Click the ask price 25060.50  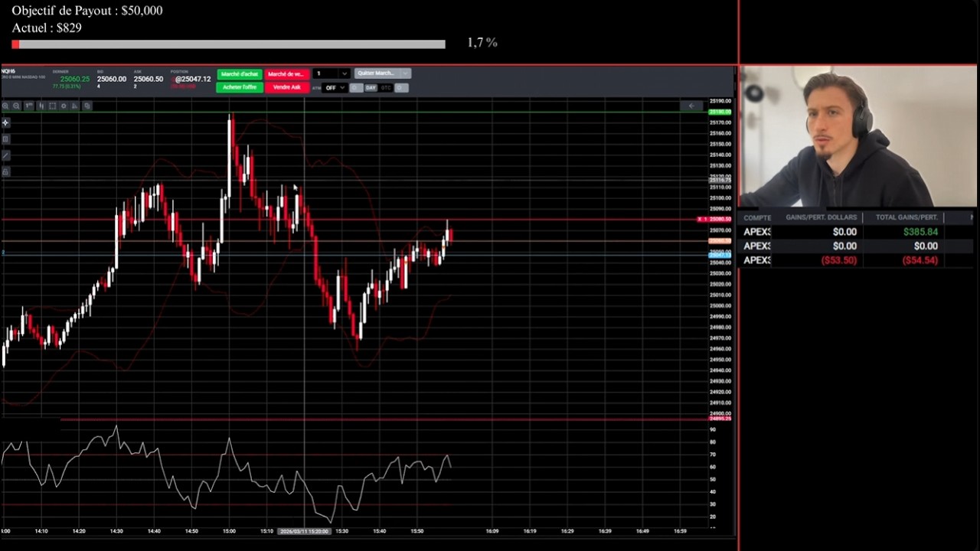[x=149, y=79]
